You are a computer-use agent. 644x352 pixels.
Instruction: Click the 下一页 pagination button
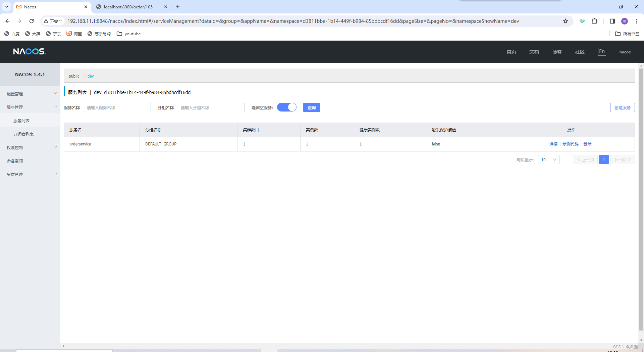622,160
